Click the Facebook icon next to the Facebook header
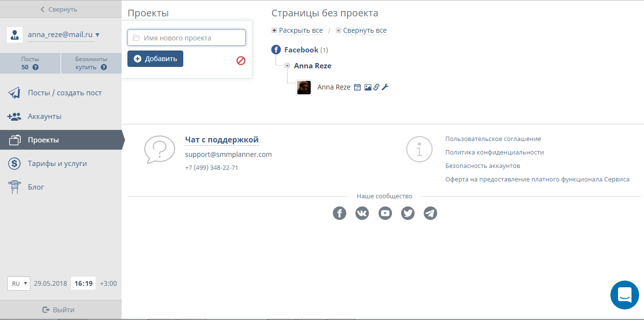 pyautogui.click(x=276, y=49)
